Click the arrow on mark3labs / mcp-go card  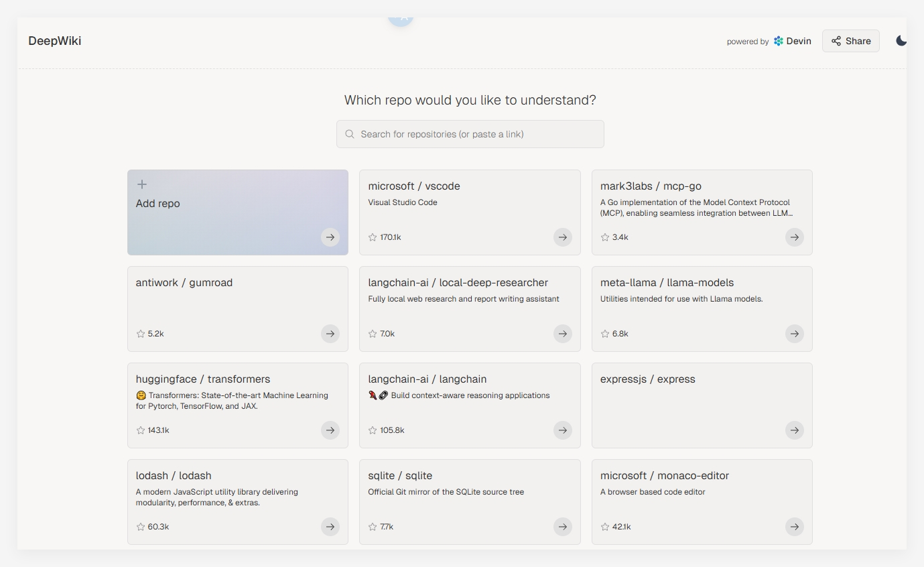(794, 237)
